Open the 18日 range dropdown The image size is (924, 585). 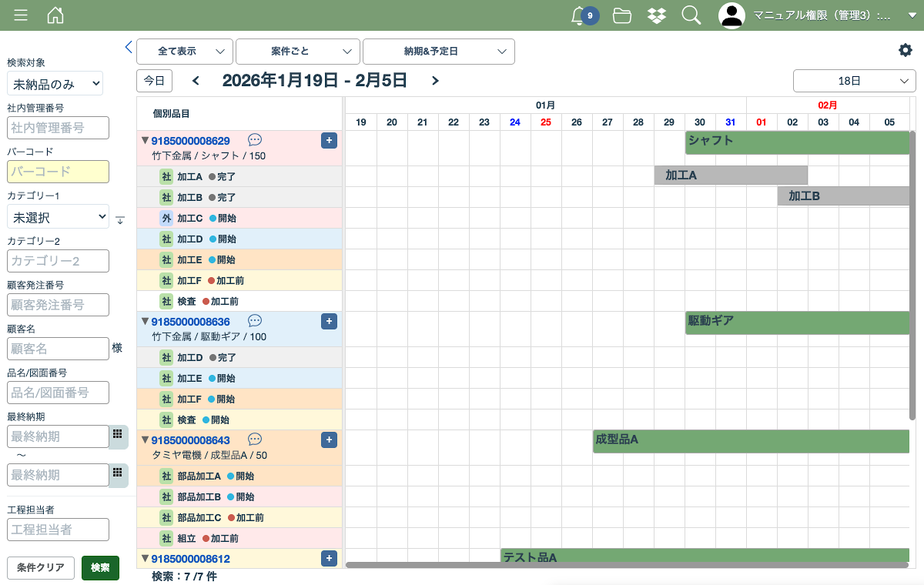click(x=854, y=81)
